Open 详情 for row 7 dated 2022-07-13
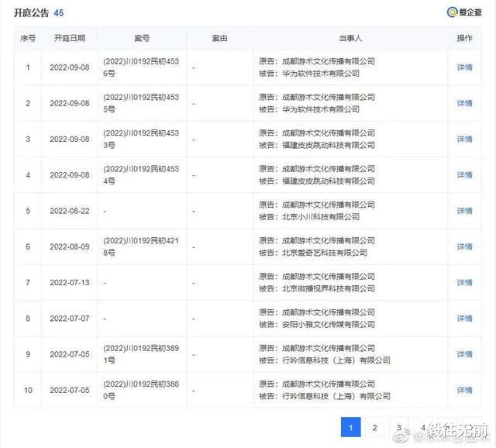496x448 pixels. [x=464, y=283]
